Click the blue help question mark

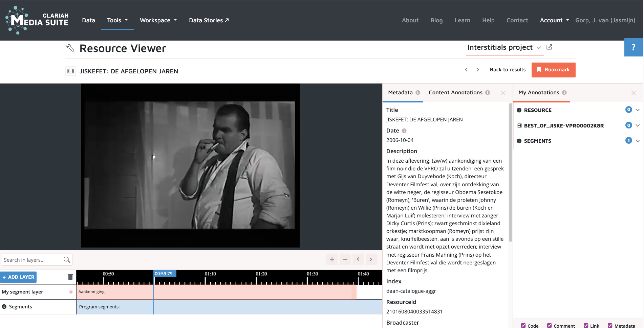pyautogui.click(x=633, y=47)
